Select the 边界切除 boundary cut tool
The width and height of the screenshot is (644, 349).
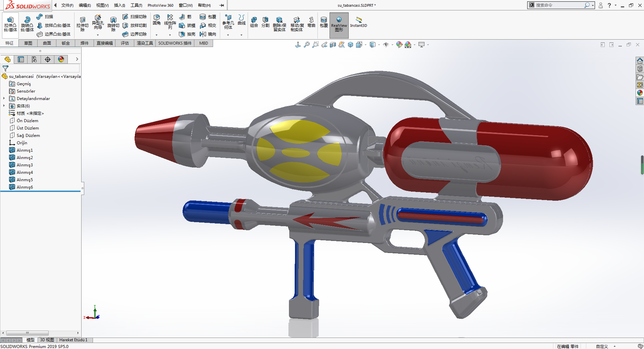click(135, 34)
